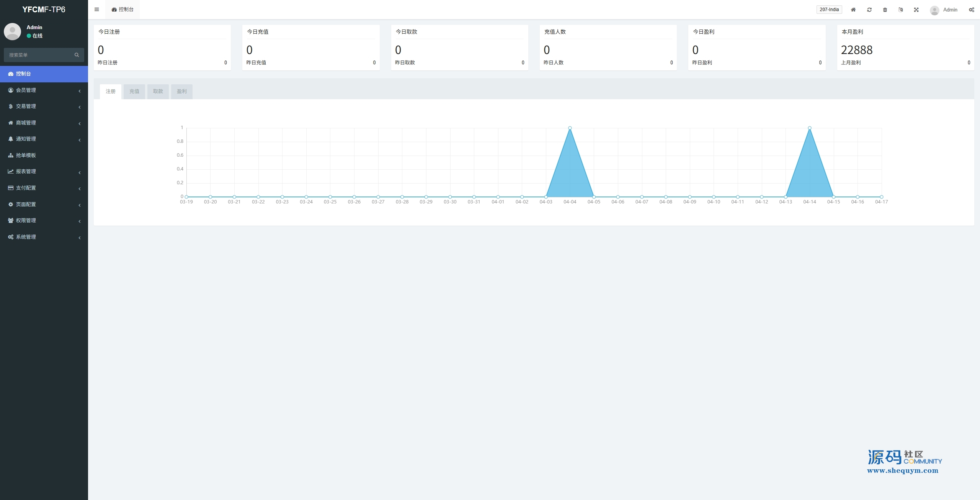Click the refresh icon in header

click(x=869, y=10)
